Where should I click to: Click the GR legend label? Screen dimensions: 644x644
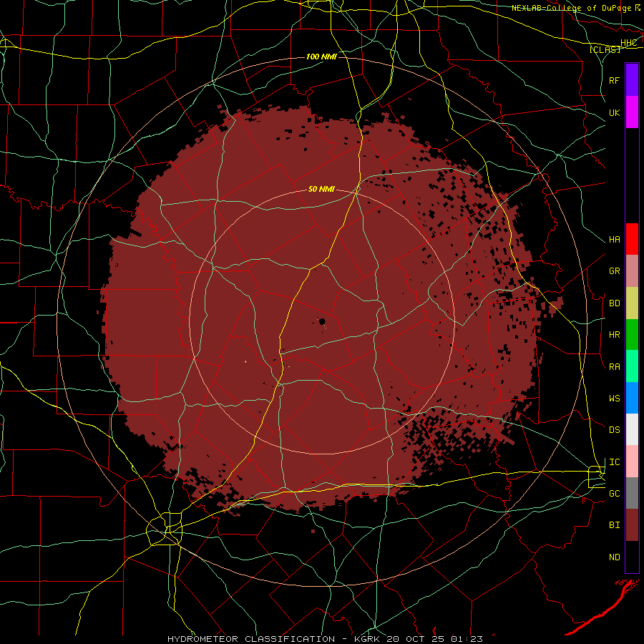click(615, 271)
